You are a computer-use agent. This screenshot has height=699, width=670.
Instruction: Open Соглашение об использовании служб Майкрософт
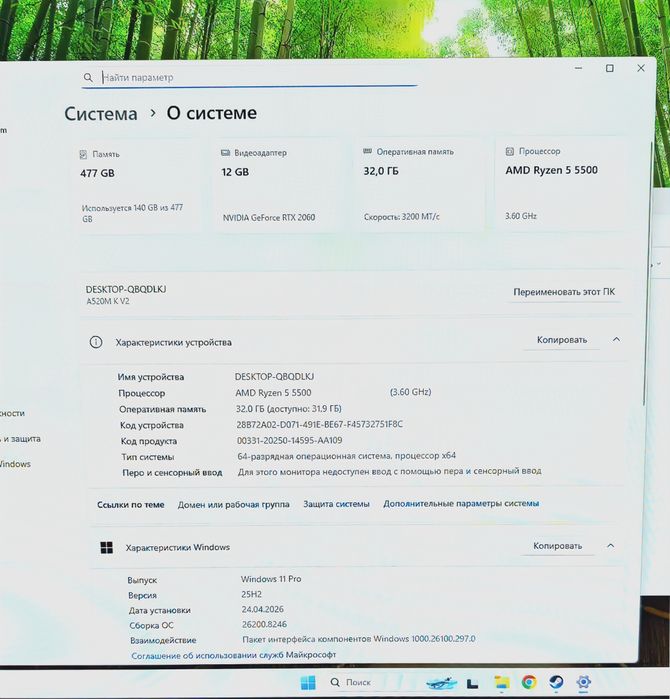pyautogui.click(x=234, y=655)
